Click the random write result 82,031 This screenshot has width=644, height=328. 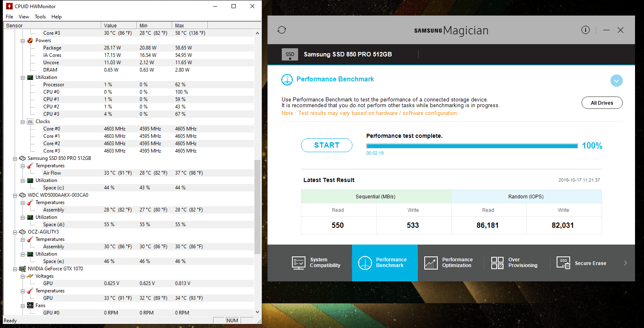pyautogui.click(x=563, y=225)
